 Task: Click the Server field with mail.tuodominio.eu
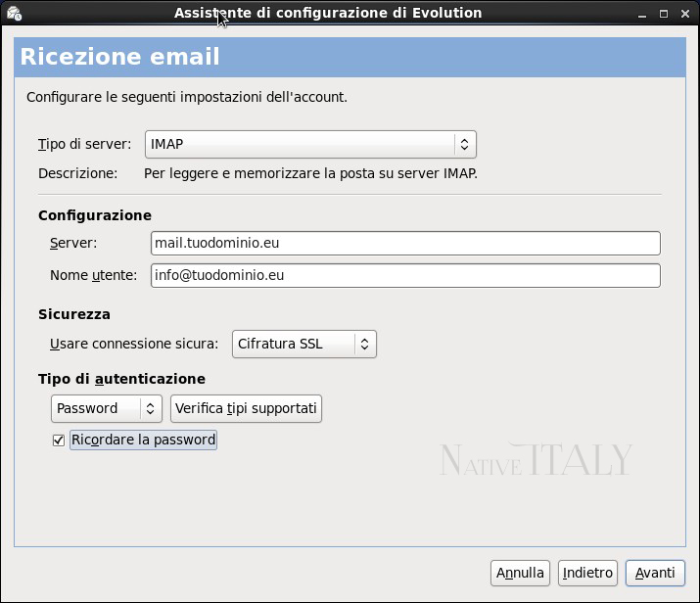tap(405, 243)
